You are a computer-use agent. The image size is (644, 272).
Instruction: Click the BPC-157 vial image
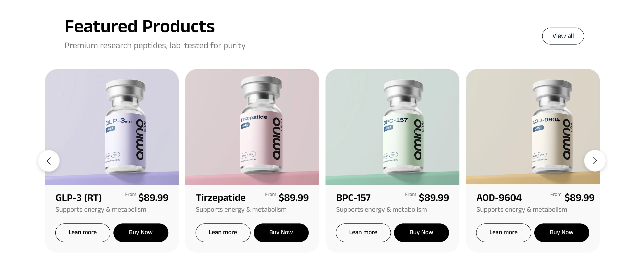392,127
